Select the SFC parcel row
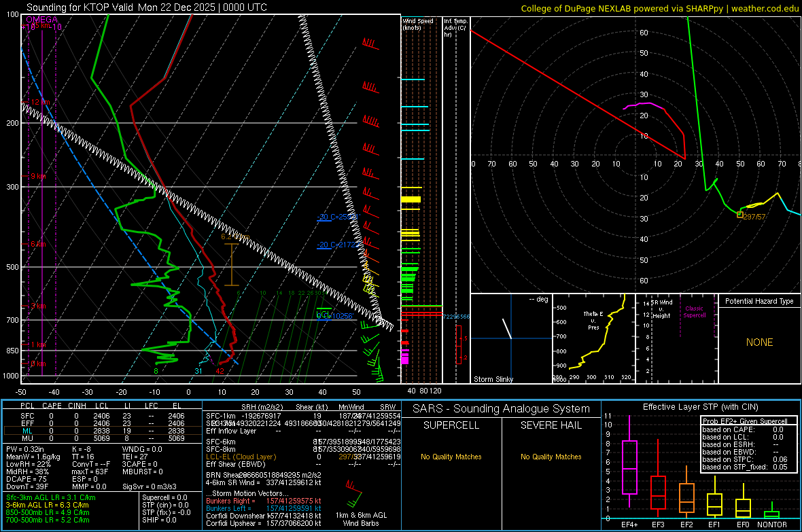 click(103, 416)
